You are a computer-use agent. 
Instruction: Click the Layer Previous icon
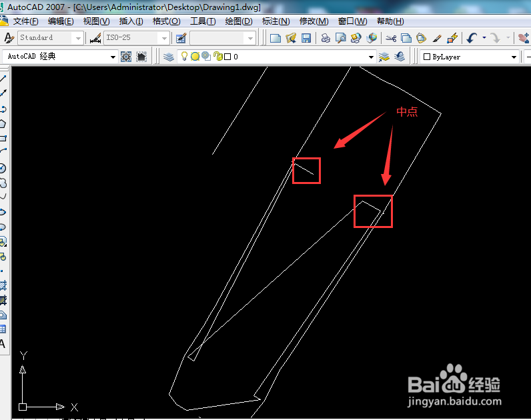tap(400, 57)
